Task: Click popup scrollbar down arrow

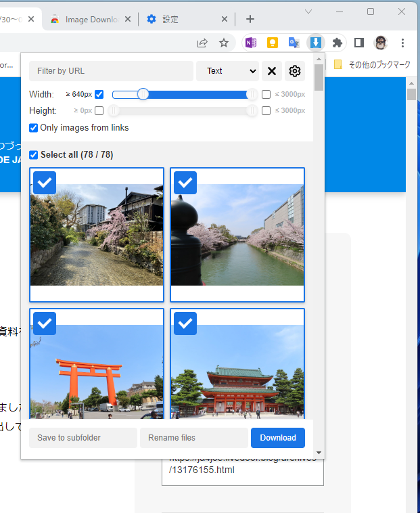Action: click(x=319, y=453)
